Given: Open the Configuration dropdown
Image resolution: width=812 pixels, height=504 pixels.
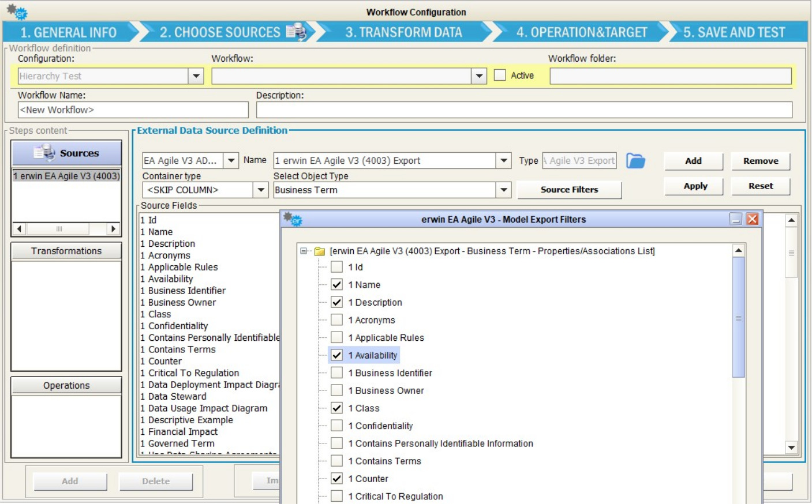Looking at the screenshot, I should tap(196, 76).
